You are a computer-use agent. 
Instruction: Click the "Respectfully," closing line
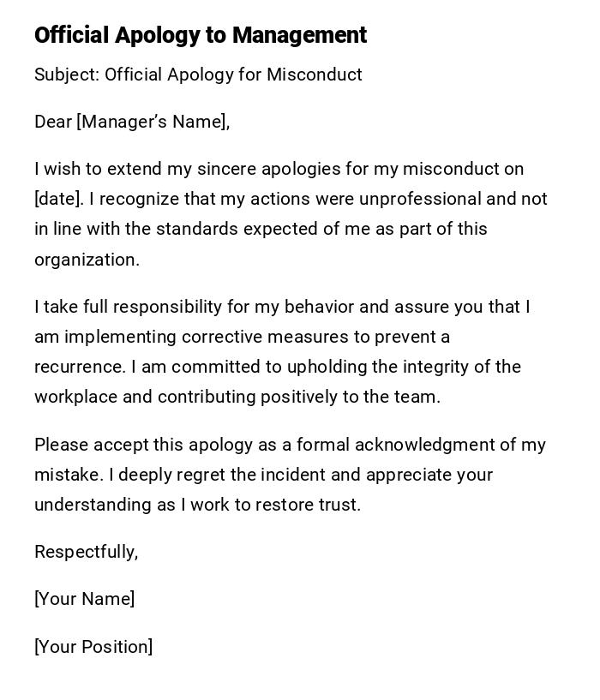86,552
